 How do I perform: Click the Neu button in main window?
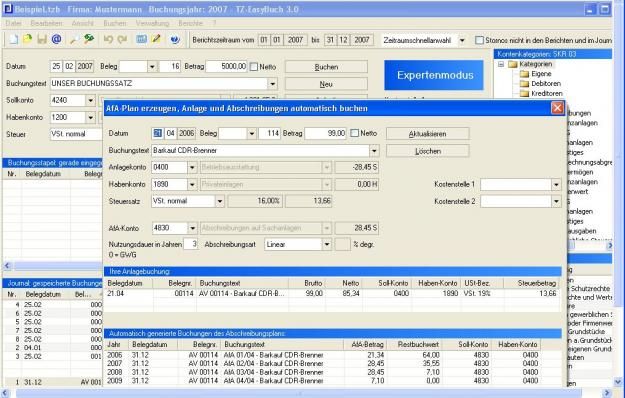point(326,84)
